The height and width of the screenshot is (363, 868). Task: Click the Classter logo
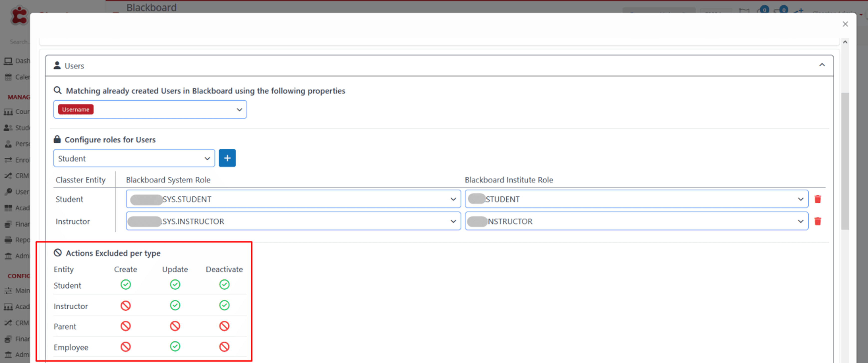19,16
